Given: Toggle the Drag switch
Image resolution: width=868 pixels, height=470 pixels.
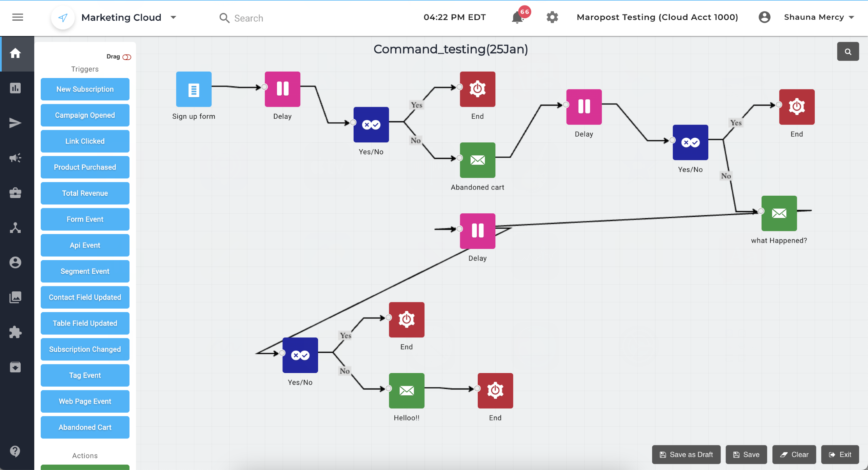Looking at the screenshot, I should click(x=127, y=57).
